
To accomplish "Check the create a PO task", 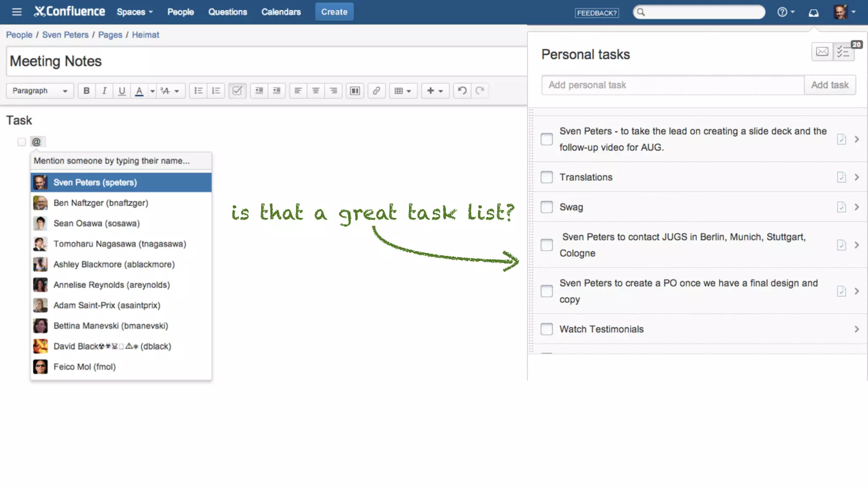I will [x=547, y=291].
